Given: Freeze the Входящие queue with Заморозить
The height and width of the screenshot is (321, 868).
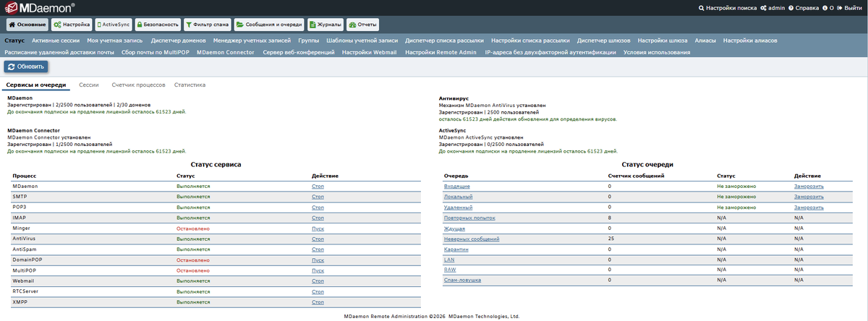Looking at the screenshot, I should pos(809,187).
